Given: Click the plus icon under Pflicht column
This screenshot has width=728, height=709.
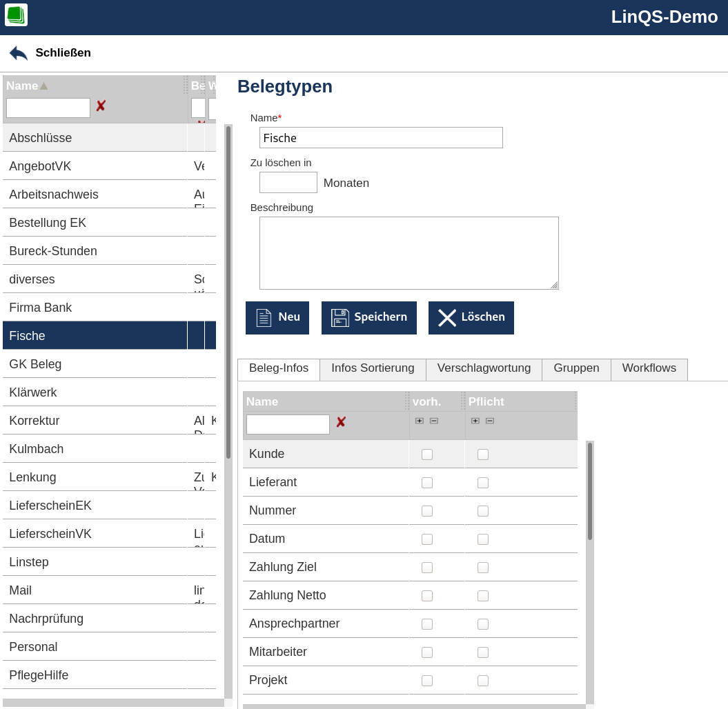Looking at the screenshot, I should click(x=475, y=421).
